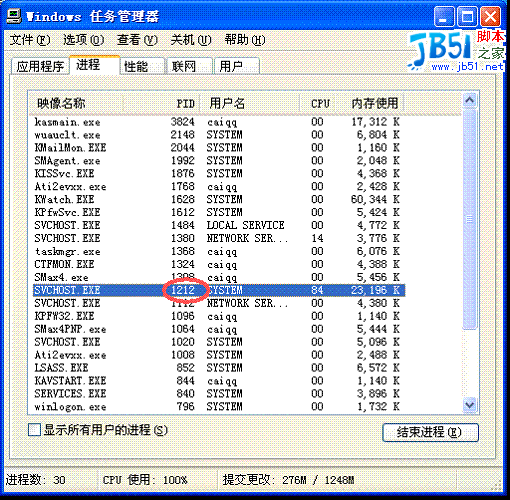The width and height of the screenshot is (510, 500).
Task: Sort by 内存使用 column header
Action: (x=369, y=103)
